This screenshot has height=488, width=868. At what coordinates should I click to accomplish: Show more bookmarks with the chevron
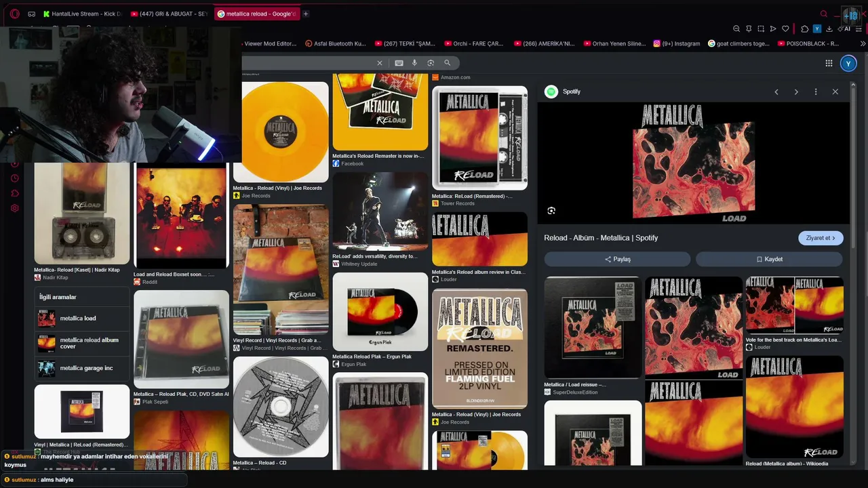[x=863, y=43]
